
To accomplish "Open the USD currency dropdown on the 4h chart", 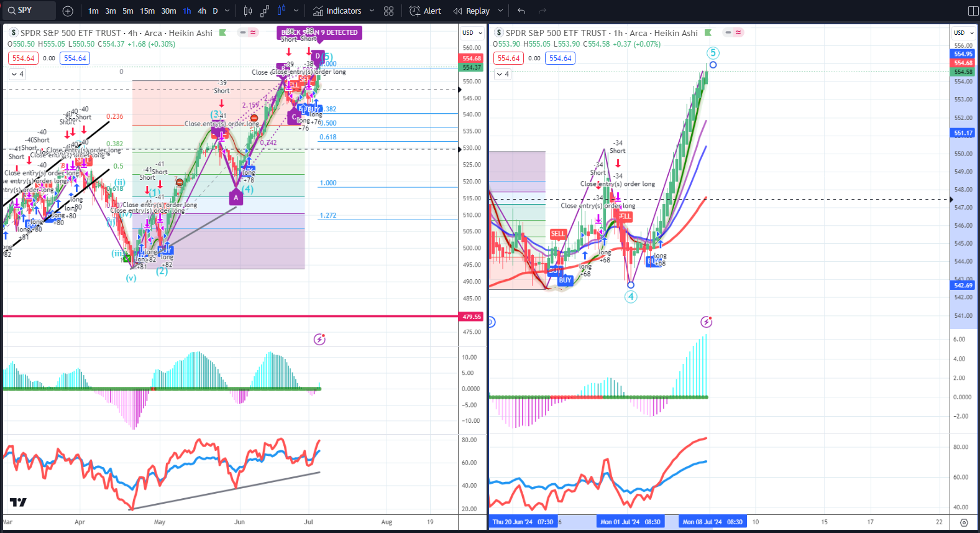I will [472, 33].
